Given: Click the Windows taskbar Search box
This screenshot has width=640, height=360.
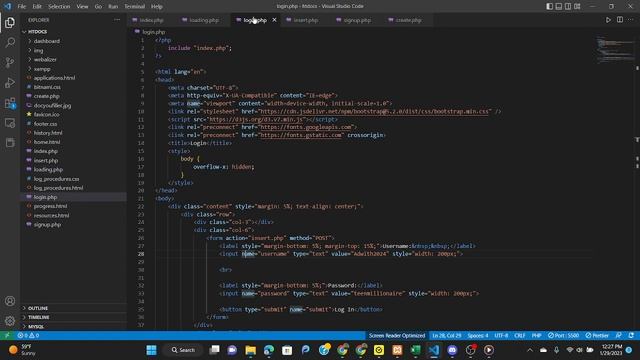Looking at the screenshot, I should [x=183, y=350].
